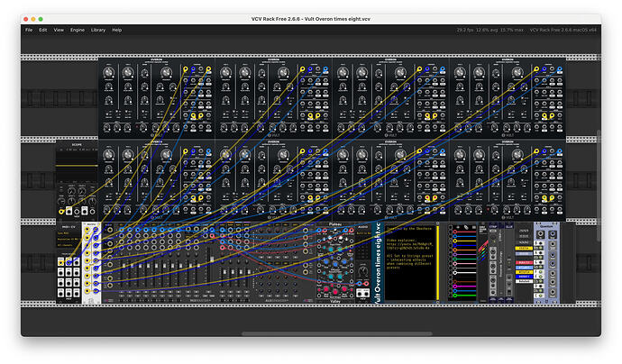Toggle the Ab note on Quantizer module
Viewport: 622px width, 364px height.
pos(539,258)
